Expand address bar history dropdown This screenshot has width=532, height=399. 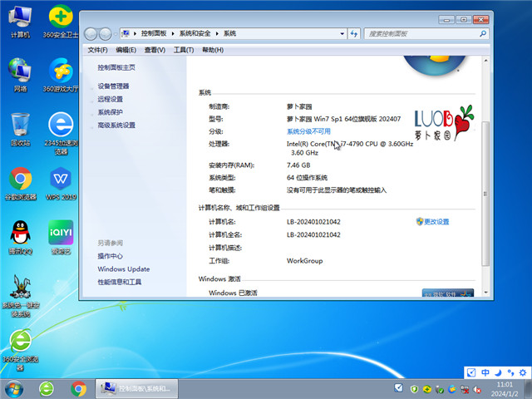342,33
